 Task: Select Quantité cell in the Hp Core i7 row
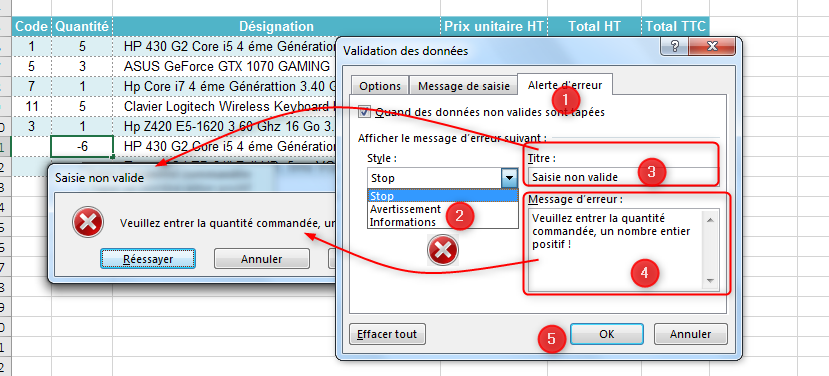point(82,86)
